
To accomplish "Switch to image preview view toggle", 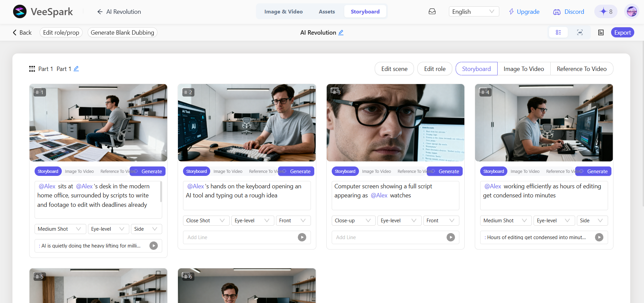I will click(x=580, y=33).
